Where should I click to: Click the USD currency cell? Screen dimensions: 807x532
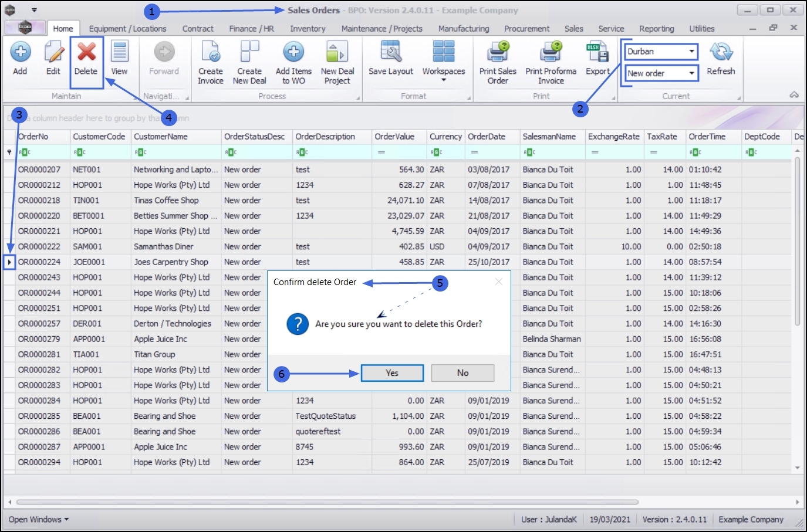coord(446,247)
